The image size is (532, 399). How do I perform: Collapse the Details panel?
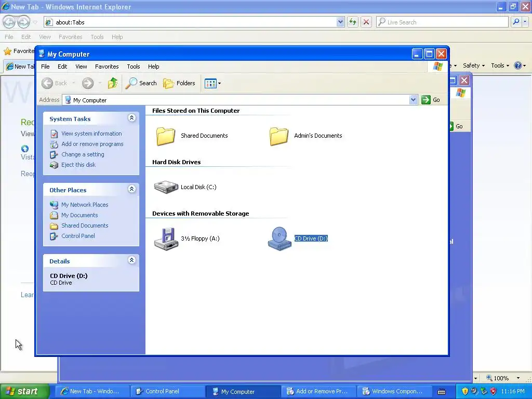coord(131,260)
